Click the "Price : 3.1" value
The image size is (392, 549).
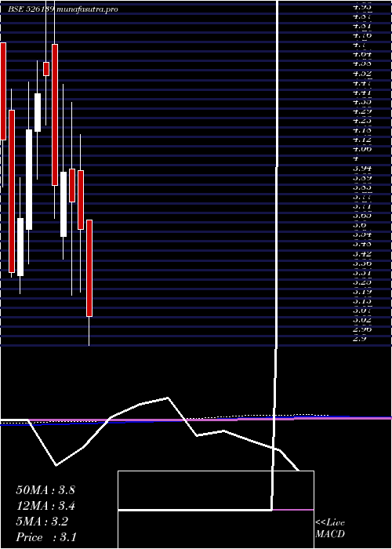pos(46,537)
